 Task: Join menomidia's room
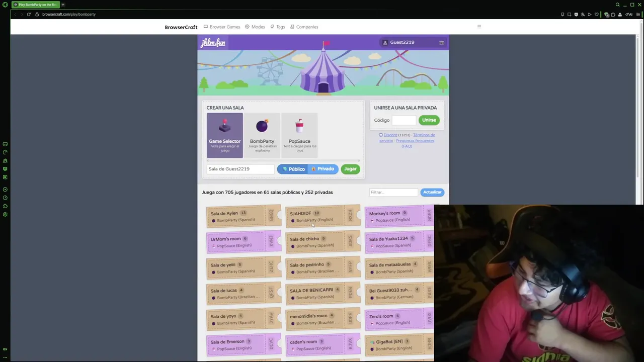click(323, 319)
